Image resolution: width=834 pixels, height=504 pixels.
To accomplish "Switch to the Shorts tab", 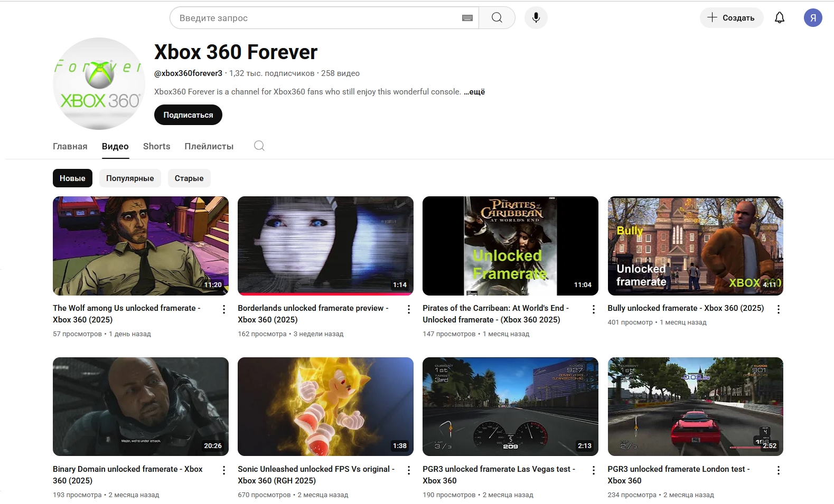I will click(157, 146).
